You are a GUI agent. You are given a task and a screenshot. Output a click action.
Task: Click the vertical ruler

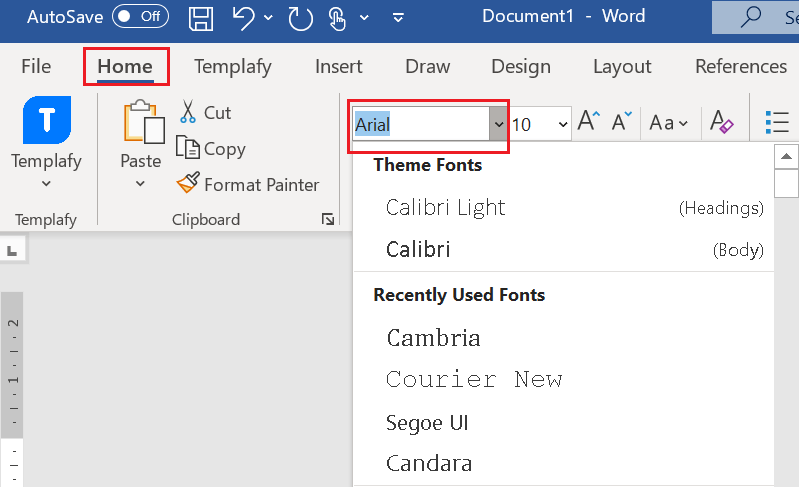pos(12,387)
